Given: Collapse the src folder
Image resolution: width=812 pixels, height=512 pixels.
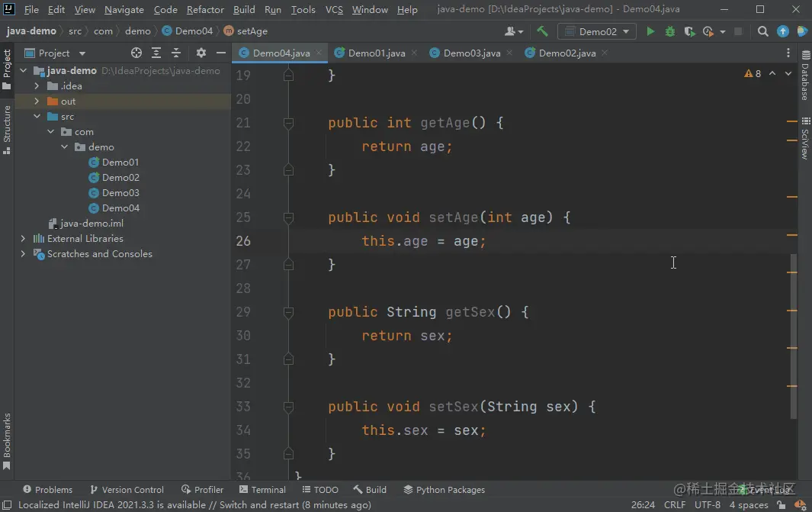Looking at the screenshot, I should click(37, 117).
